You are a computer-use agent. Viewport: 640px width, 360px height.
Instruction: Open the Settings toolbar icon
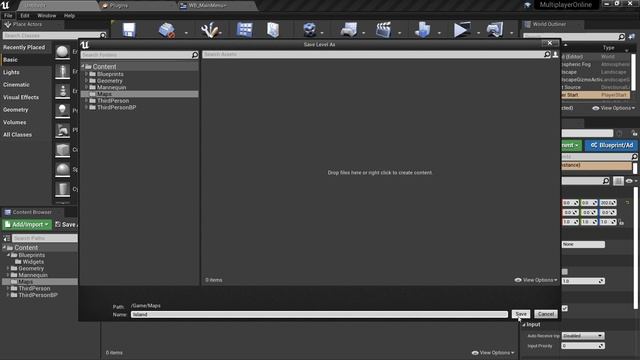[x=309, y=30]
